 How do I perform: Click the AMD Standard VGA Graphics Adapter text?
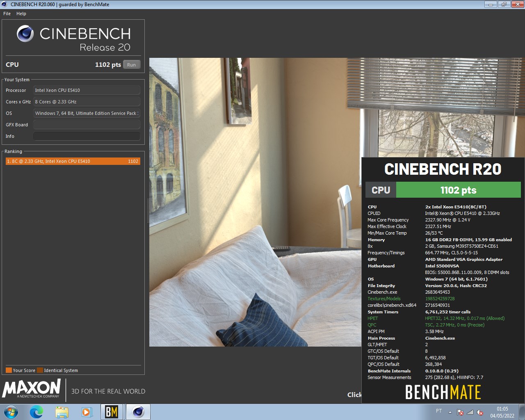(x=463, y=259)
